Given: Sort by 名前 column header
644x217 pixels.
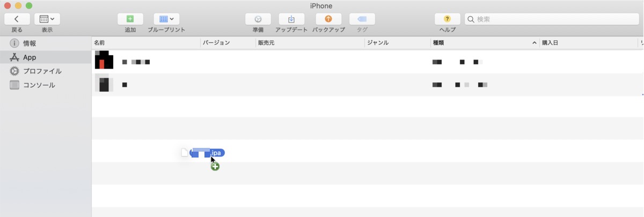Looking at the screenshot, I should (146, 43).
